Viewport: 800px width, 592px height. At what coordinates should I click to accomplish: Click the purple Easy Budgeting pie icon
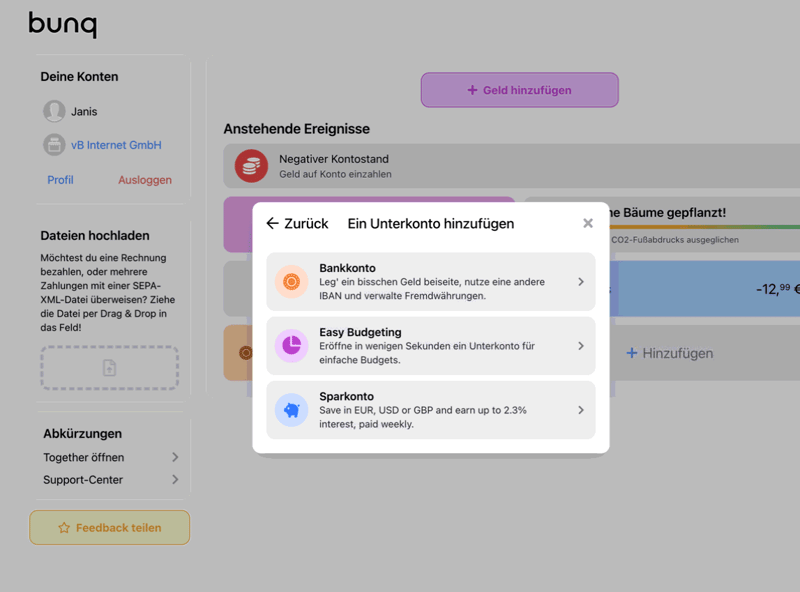point(291,346)
